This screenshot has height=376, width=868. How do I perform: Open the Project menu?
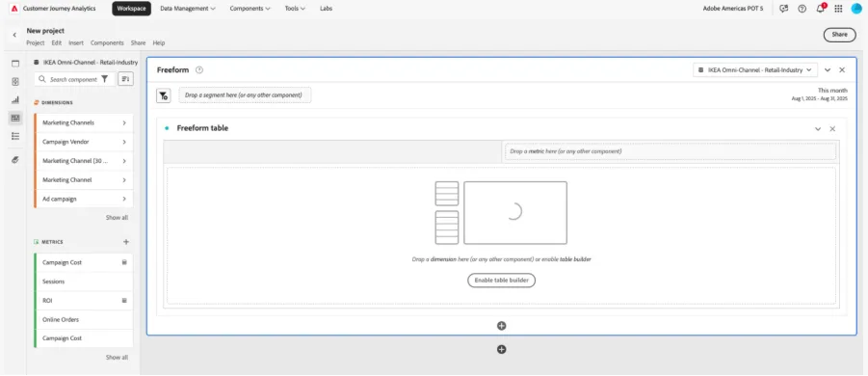36,43
